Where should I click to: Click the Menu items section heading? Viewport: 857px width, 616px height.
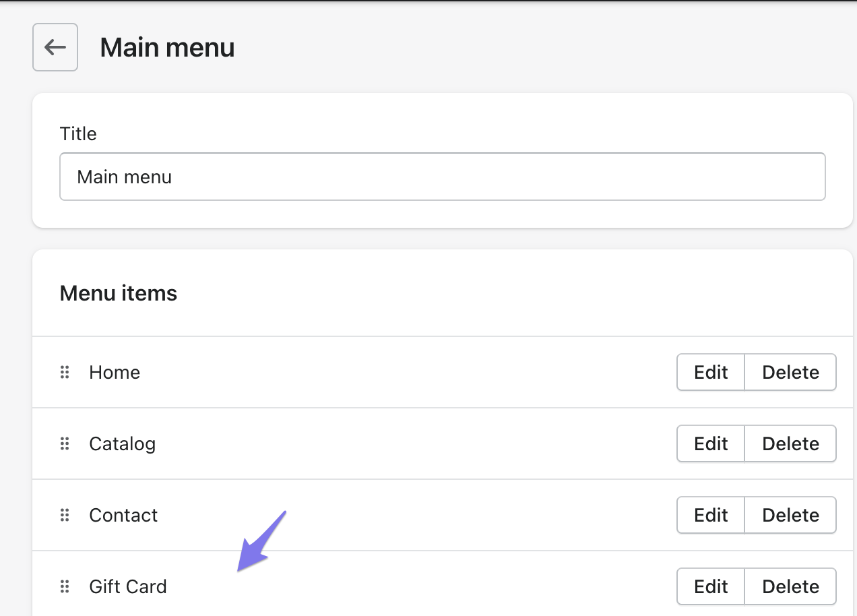119,293
